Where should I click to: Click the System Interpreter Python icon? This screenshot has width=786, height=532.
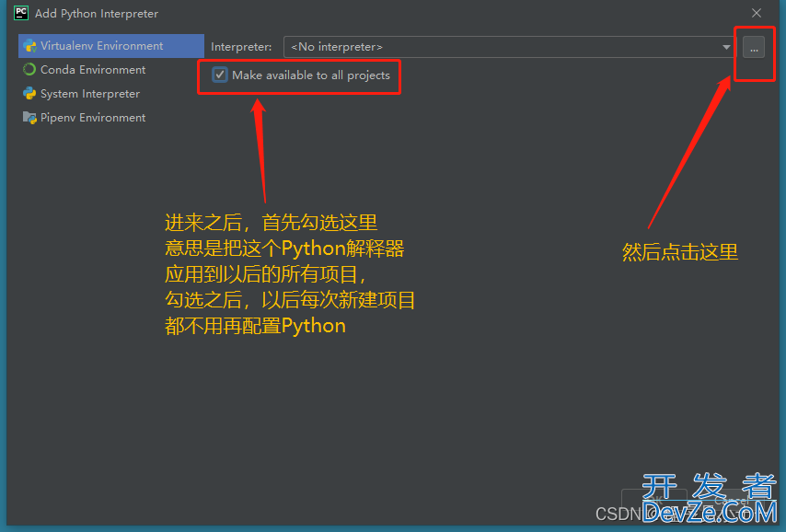pyautogui.click(x=29, y=93)
